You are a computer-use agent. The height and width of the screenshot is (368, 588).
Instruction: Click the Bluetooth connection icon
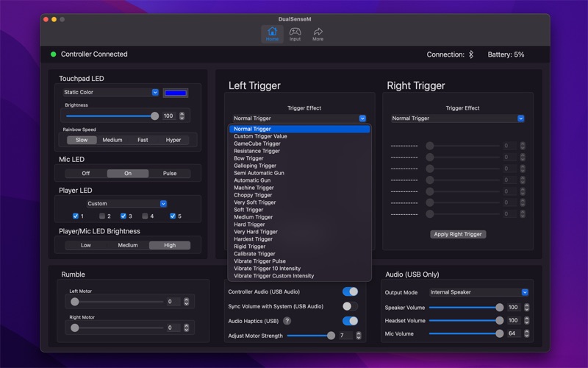[471, 54]
